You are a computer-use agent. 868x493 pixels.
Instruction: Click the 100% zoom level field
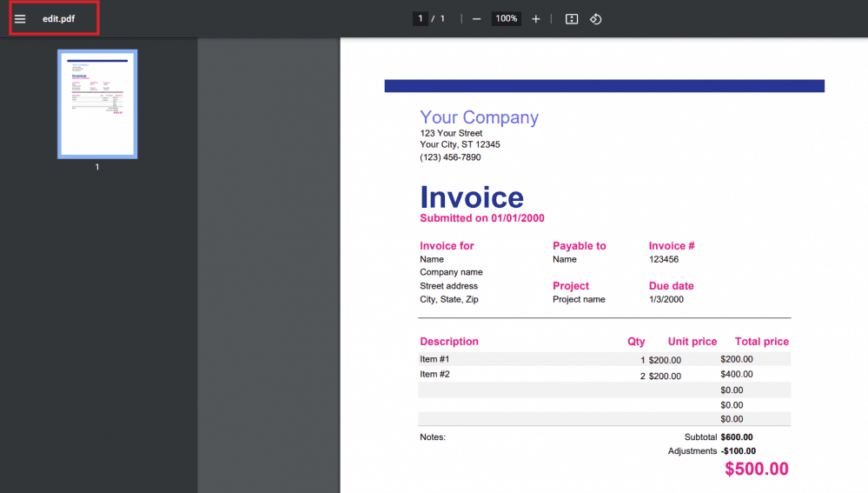click(506, 19)
